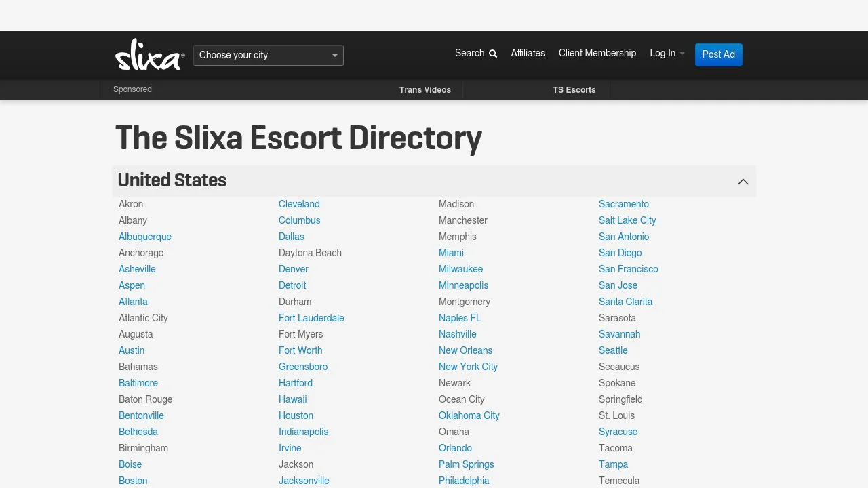868x488 pixels.
Task: Click the Sponsored label area
Action: click(132, 89)
